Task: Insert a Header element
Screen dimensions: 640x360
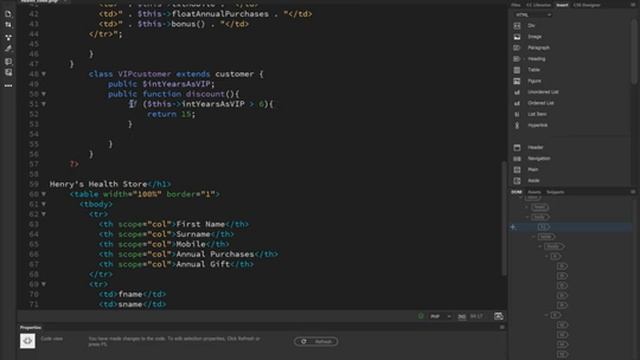Action: click(535, 147)
